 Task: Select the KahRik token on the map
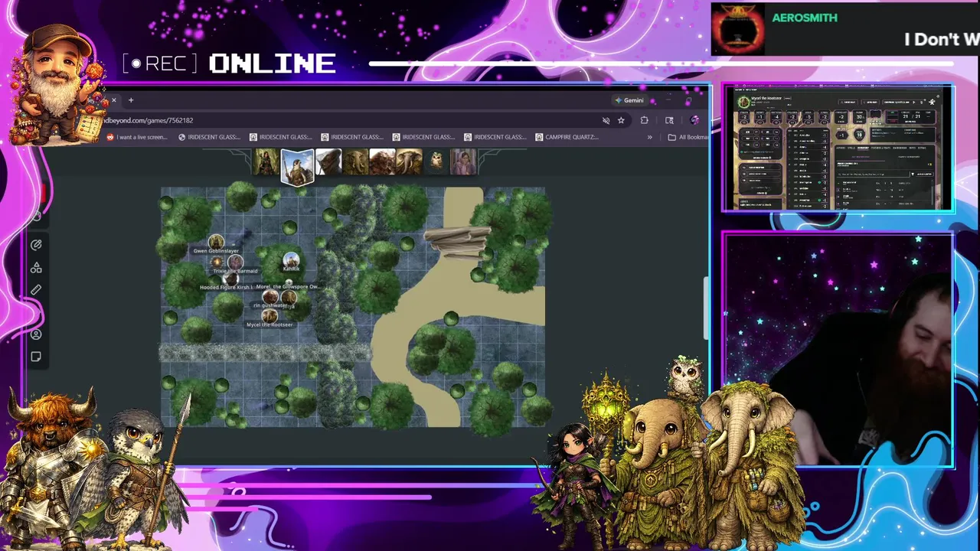click(x=291, y=260)
